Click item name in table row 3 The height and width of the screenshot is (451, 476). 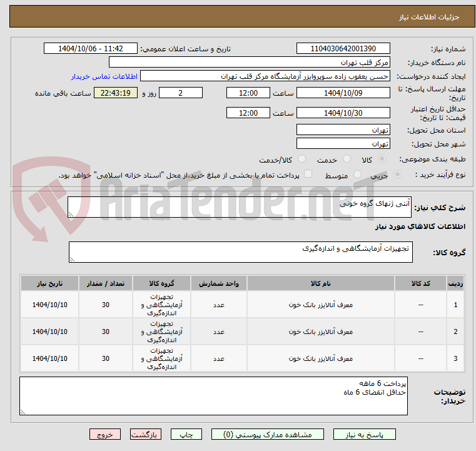coord(321,358)
